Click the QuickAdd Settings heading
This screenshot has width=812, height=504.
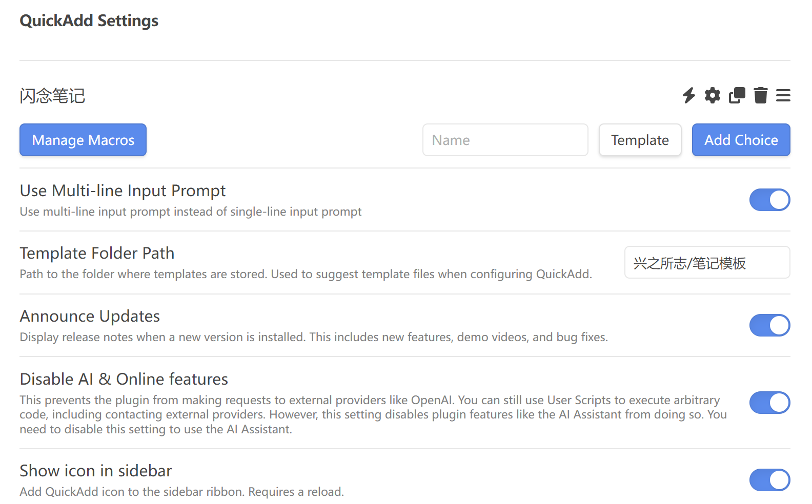click(89, 20)
